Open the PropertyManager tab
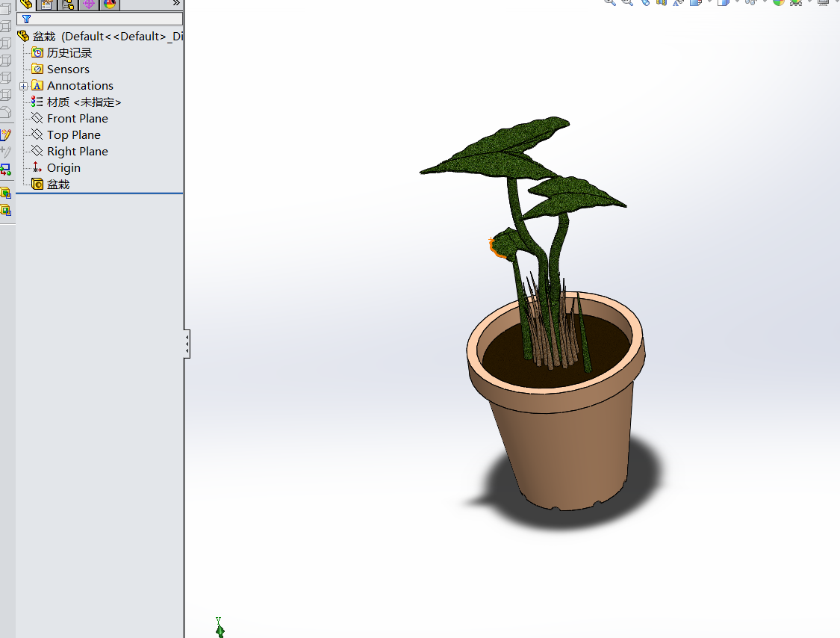Image resolution: width=840 pixels, height=638 pixels. (x=47, y=4)
